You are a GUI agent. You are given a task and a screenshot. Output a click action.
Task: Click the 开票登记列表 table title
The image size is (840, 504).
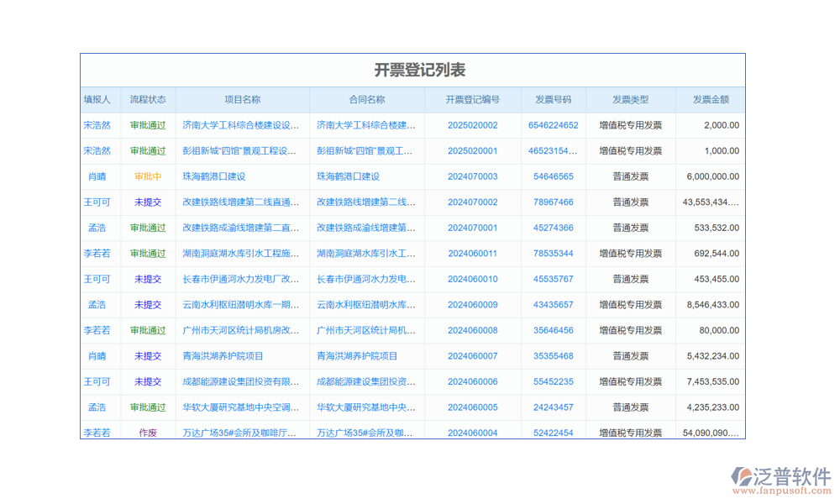(420, 70)
